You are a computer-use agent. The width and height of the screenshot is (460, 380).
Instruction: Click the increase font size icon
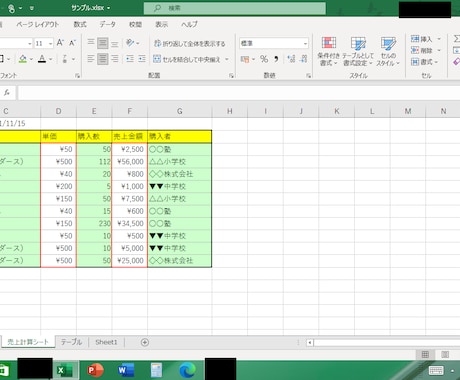60,43
